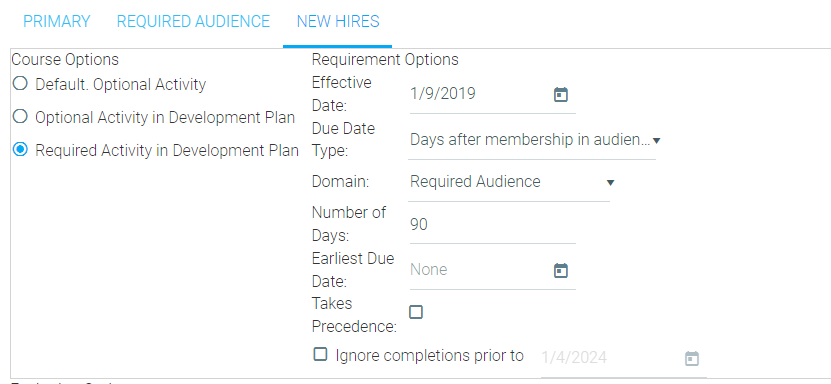Select Optional Activity in Development Plan
The height and width of the screenshot is (384, 831).
pos(20,117)
